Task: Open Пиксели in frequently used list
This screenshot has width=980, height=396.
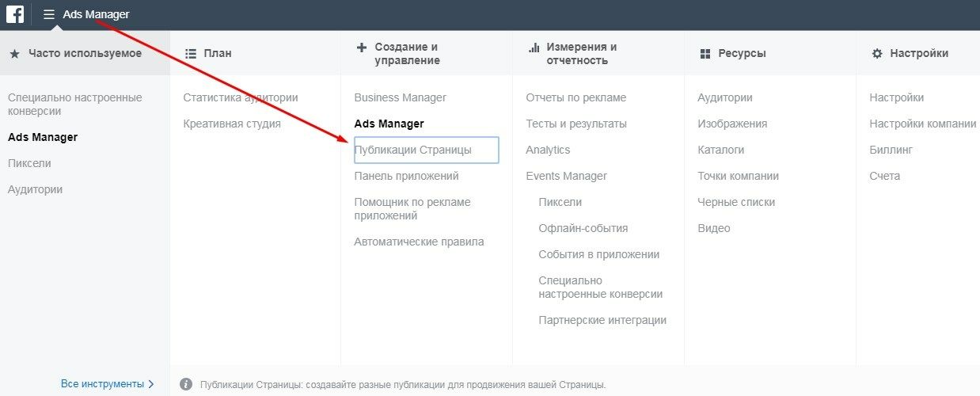Action: point(29,163)
